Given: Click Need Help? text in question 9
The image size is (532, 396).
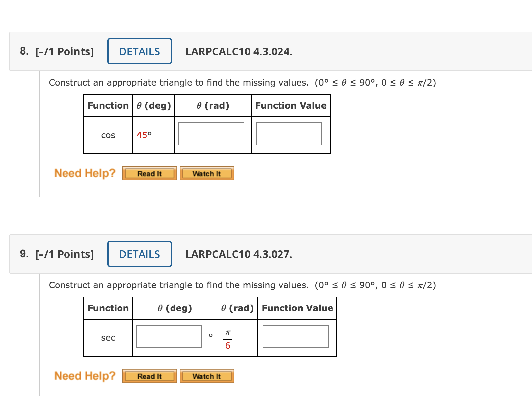Looking at the screenshot, I should click(x=85, y=376).
